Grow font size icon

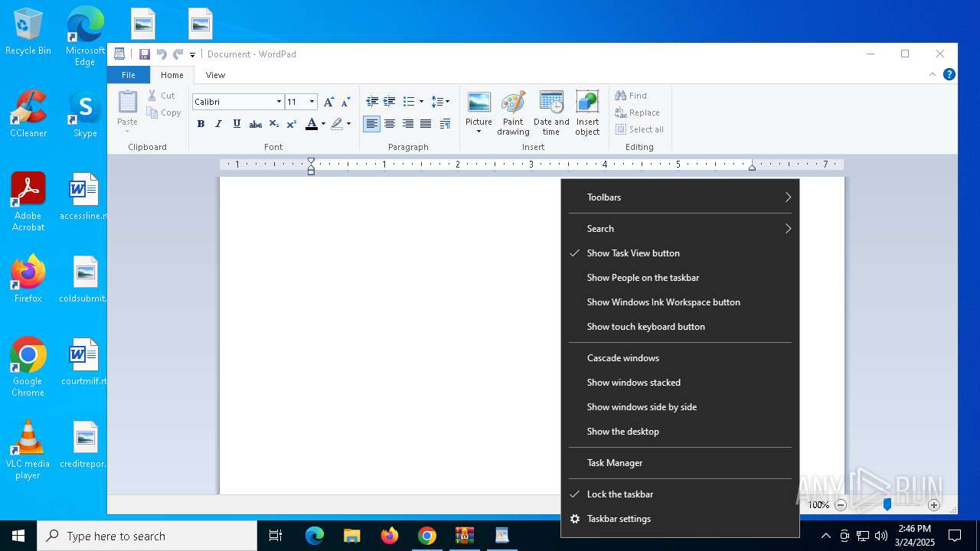click(x=328, y=102)
